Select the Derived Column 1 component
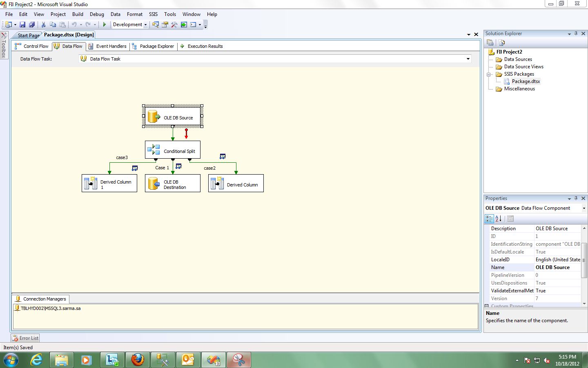 tap(109, 183)
